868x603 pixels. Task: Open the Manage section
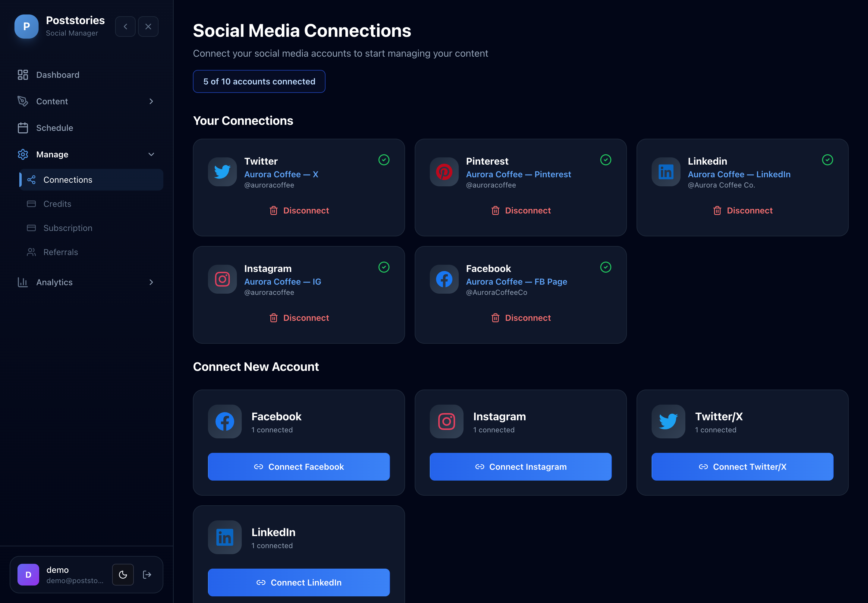click(x=86, y=154)
